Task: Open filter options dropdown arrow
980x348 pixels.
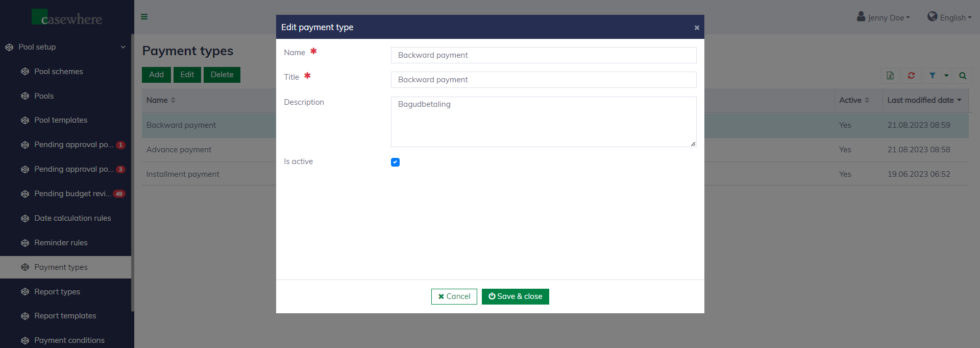Action: [x=946, y=76]
